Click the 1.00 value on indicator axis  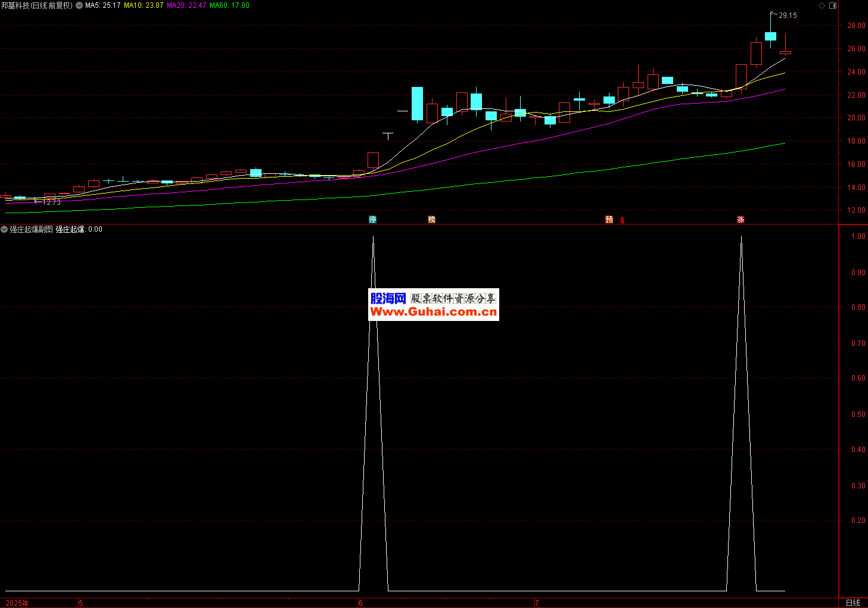pos(858,236)
